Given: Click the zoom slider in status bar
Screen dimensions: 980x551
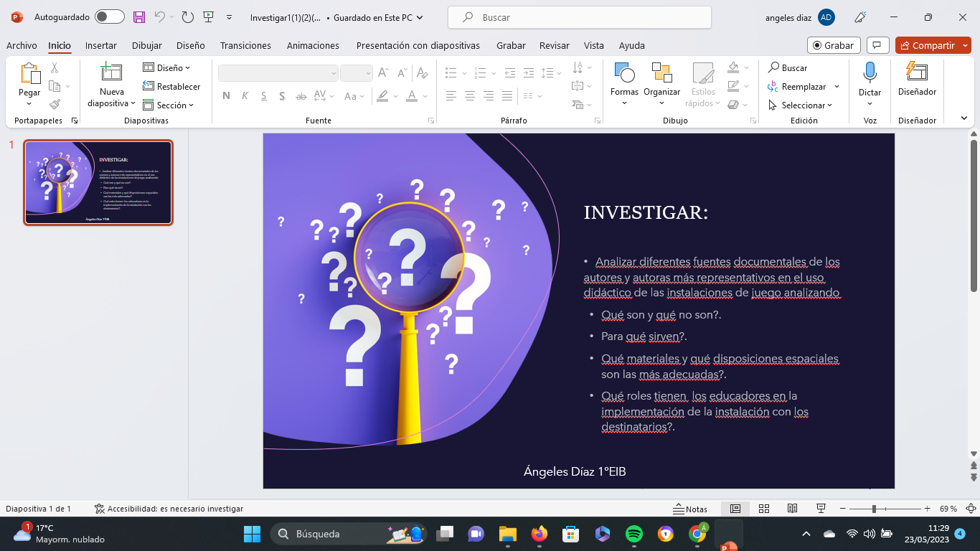Looking at the screenshot, I should (x=874, y=509).
